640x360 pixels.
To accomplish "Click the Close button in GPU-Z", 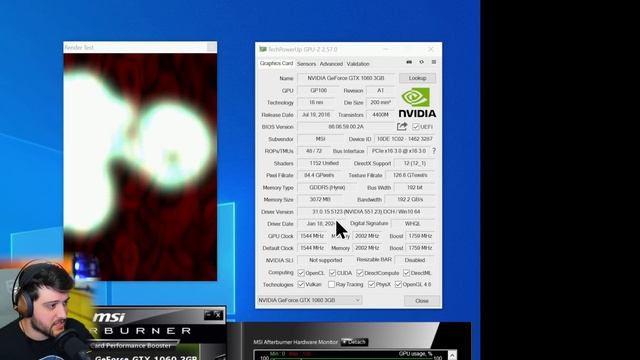I will pos(422,301).
